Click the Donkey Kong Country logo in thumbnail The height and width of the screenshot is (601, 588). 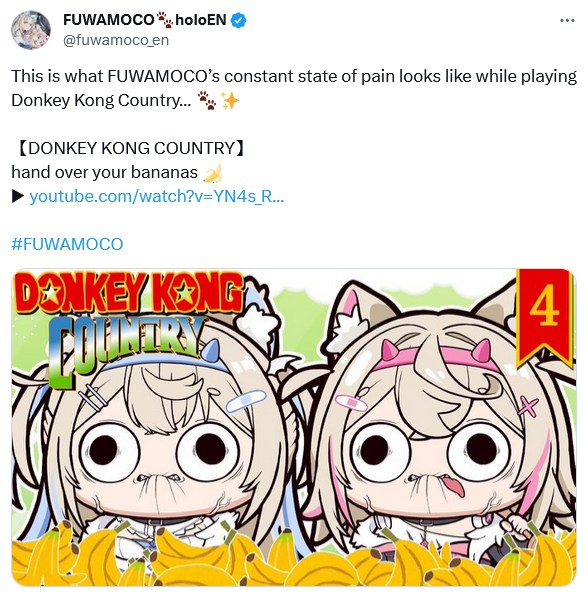point(128,326)
